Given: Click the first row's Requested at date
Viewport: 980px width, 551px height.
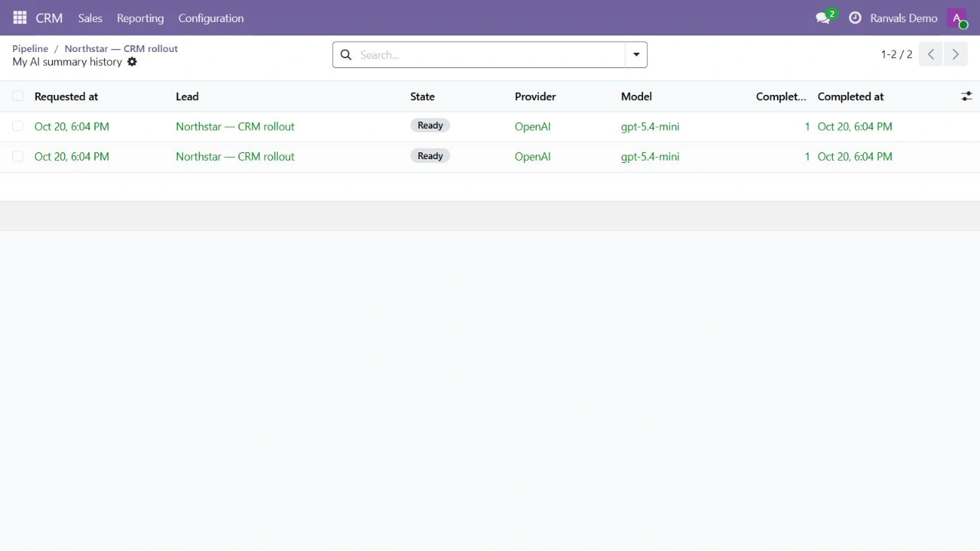Looking at the screenshot, I should 72,126.
